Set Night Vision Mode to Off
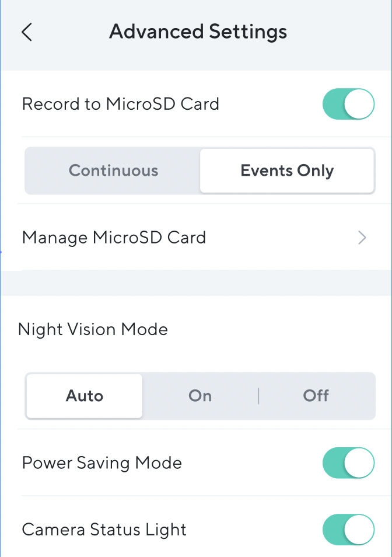 [x=316, y=396]
